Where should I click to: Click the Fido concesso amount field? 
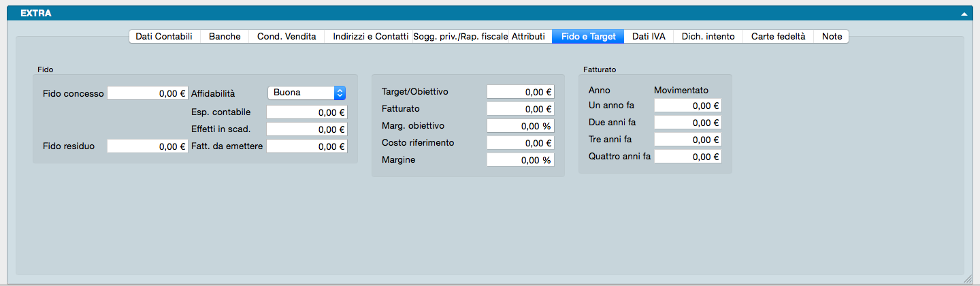(x=147, y=93)
